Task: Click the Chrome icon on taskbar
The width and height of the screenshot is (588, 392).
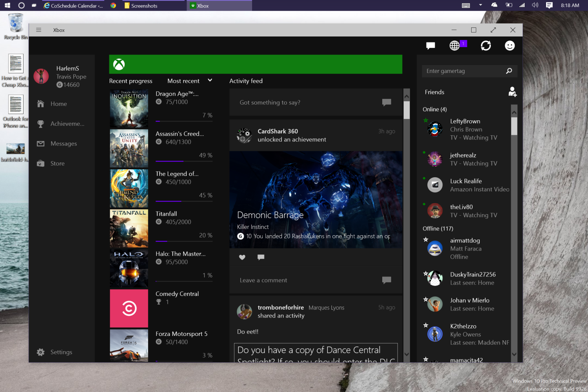Action: click(x=113, y=5)
